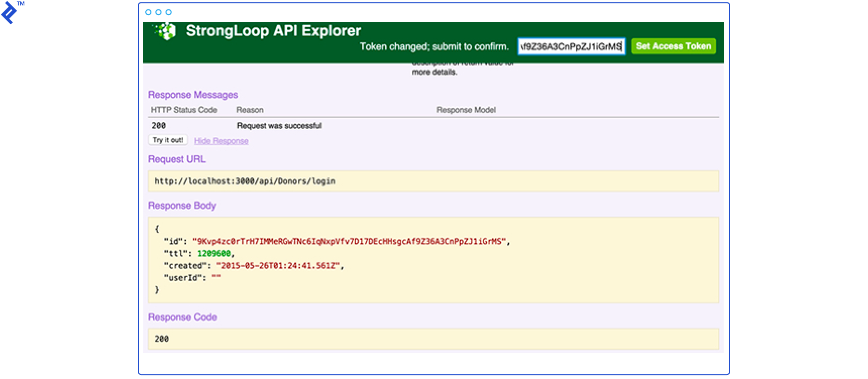Select the id token string in response
868x379 pixels.
coord(349,241)
